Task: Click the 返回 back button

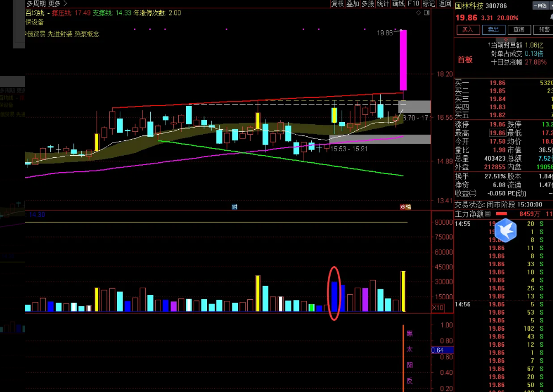Action: click(x=445, y=4)
